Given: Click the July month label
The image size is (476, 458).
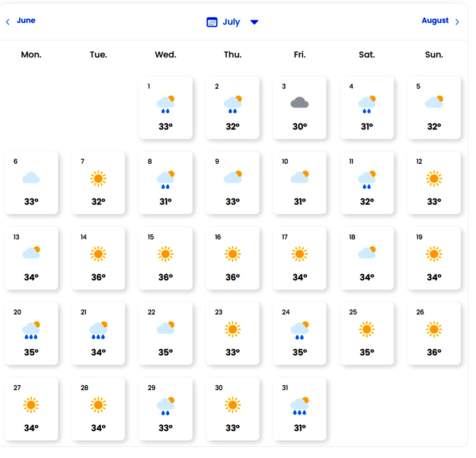Looking at the screenshot, I should 231,22.
